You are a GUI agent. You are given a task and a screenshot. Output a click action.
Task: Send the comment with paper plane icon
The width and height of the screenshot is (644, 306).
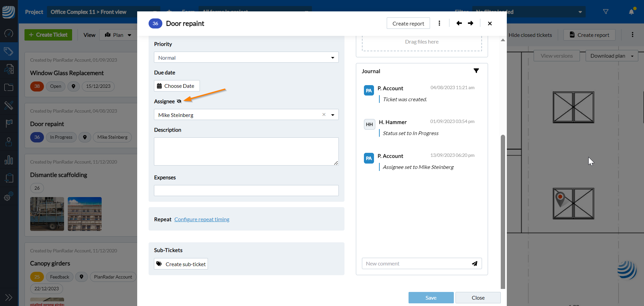coord(475,263)
